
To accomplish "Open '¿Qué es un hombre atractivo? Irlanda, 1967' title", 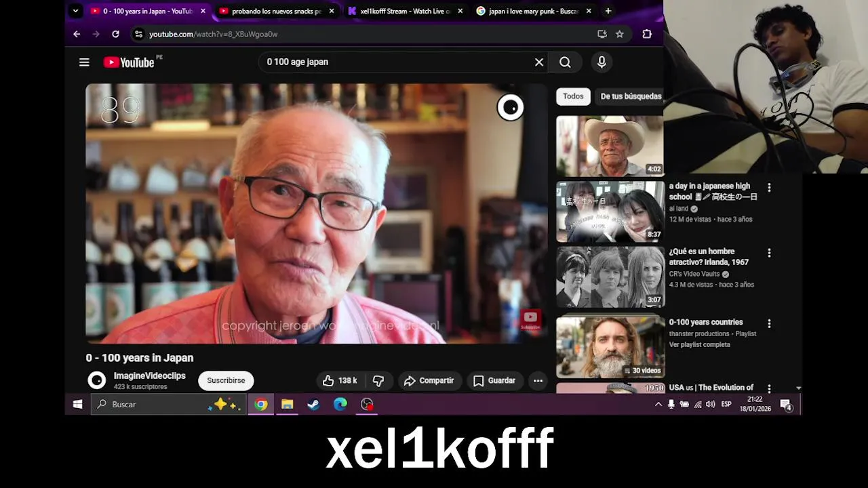I will [709, 257].
